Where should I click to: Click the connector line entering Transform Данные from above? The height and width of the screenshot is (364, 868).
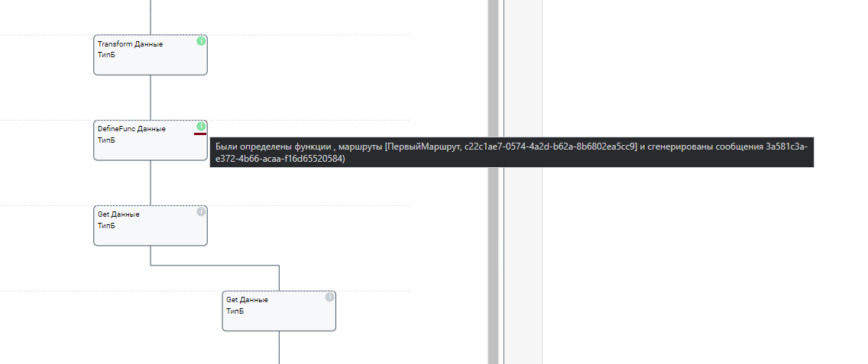pyautogui.click(x=151, y=17)
